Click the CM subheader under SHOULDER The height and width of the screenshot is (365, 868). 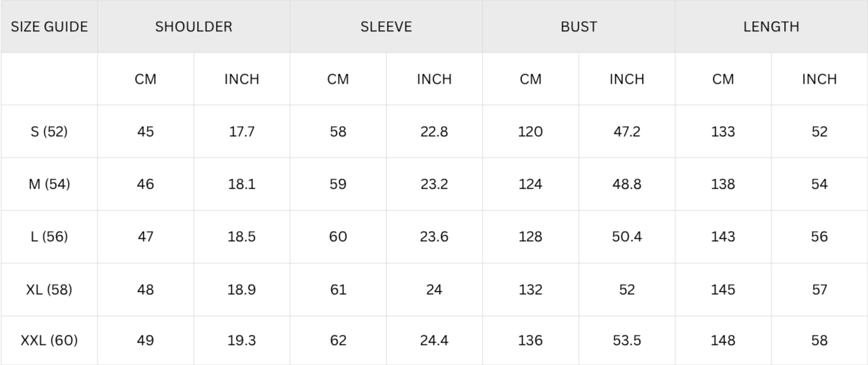click(x=145, y=79)
